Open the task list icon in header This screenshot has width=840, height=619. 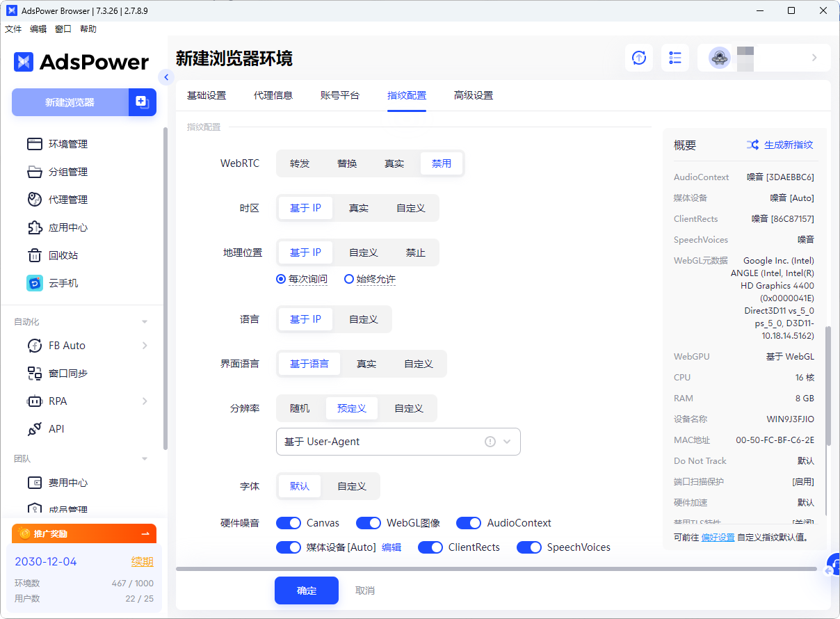tap(675, 58)
